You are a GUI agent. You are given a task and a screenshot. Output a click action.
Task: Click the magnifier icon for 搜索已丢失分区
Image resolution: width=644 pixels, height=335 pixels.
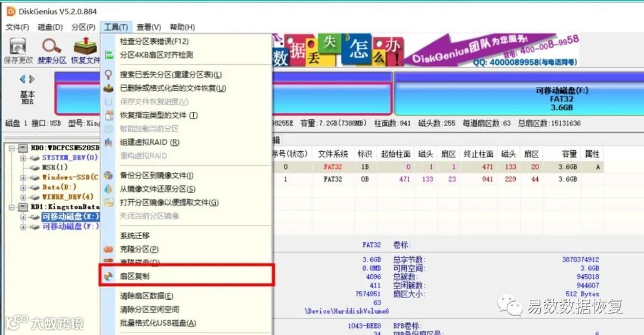[x=109, y=75]
